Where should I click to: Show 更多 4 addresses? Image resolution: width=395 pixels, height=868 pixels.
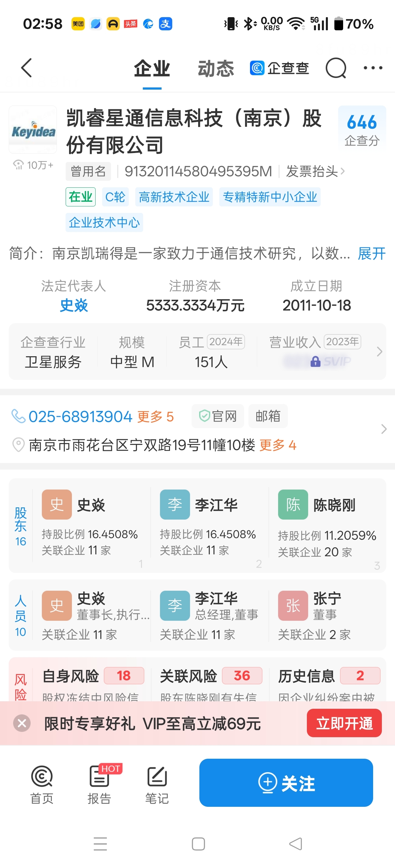tap(277, 445)
